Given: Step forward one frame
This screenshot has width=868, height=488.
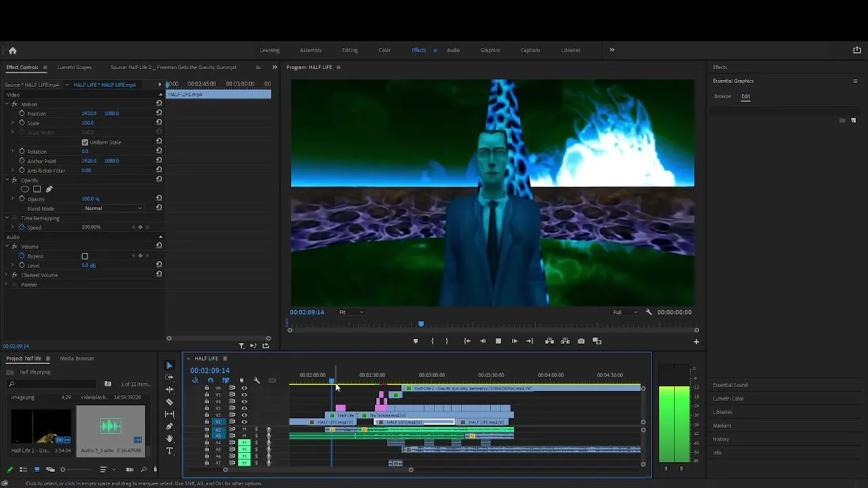Looking at the screenshot, I should click(x=514, y=341).
